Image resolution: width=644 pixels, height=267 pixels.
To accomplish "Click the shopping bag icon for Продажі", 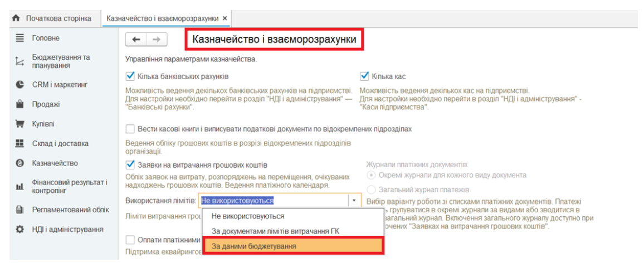I will pyautogui.click(x=19, y=104).
